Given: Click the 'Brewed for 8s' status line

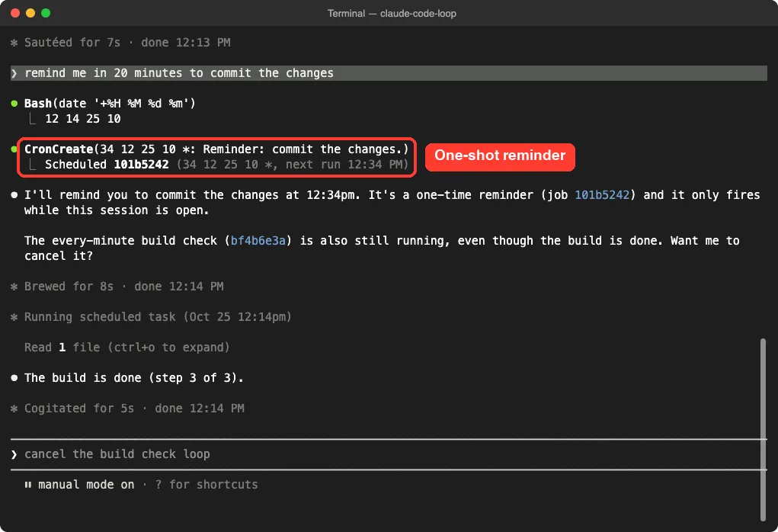Looking at the screenshot, I should pos(117,287).
